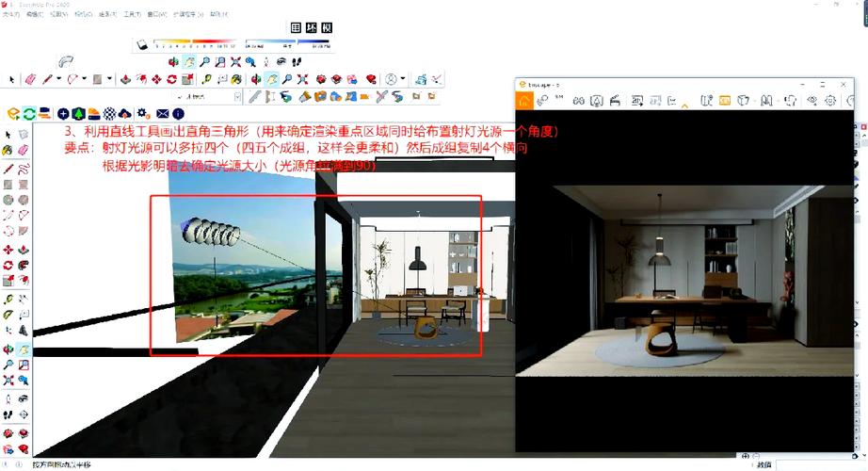Open Extension Manager red ruby icon

coord(372,80)
